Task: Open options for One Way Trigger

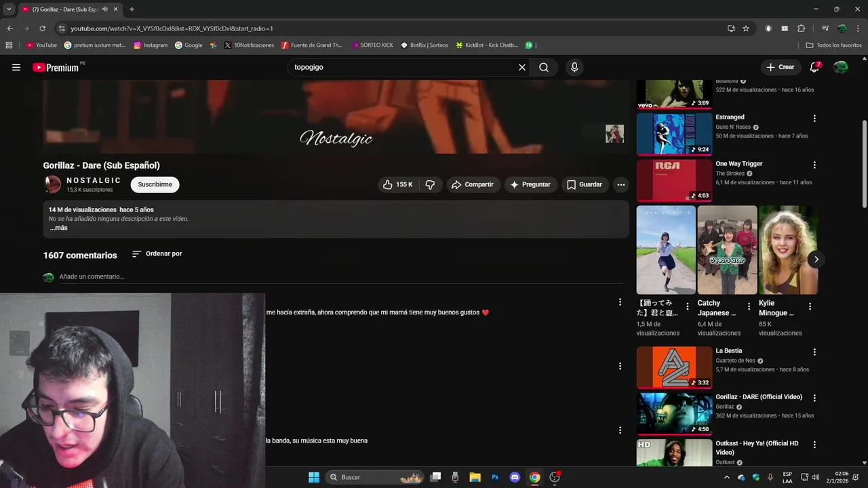Action: (814, 165)
